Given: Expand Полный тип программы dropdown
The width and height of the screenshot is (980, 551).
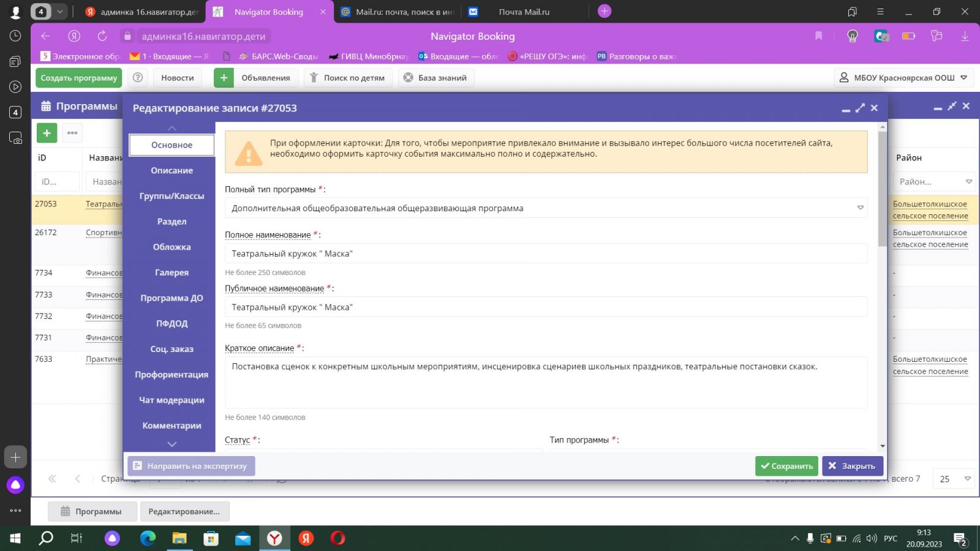Looking at the screenshot, I should pos(860,208).
